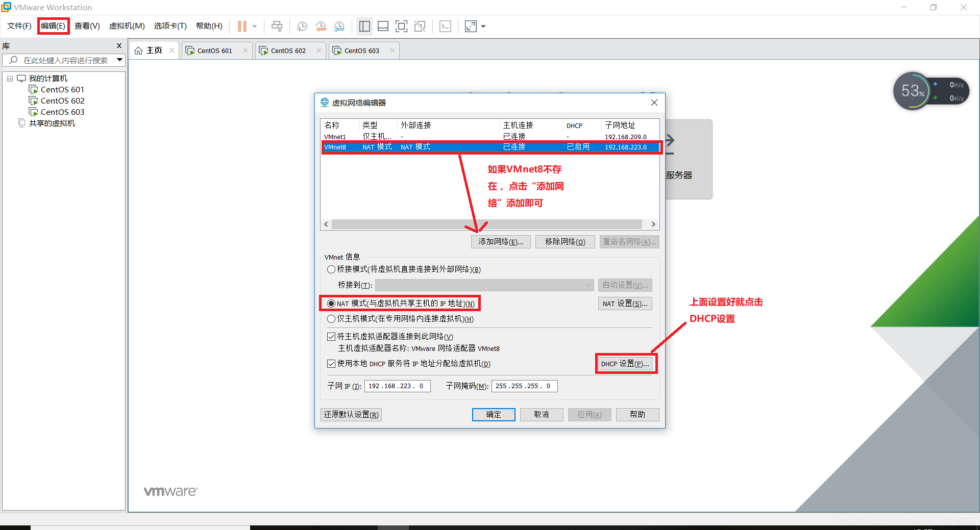Collapse the 我的计算机 tree node
Viewport: 980px width, 530px height.
(10, 79)
